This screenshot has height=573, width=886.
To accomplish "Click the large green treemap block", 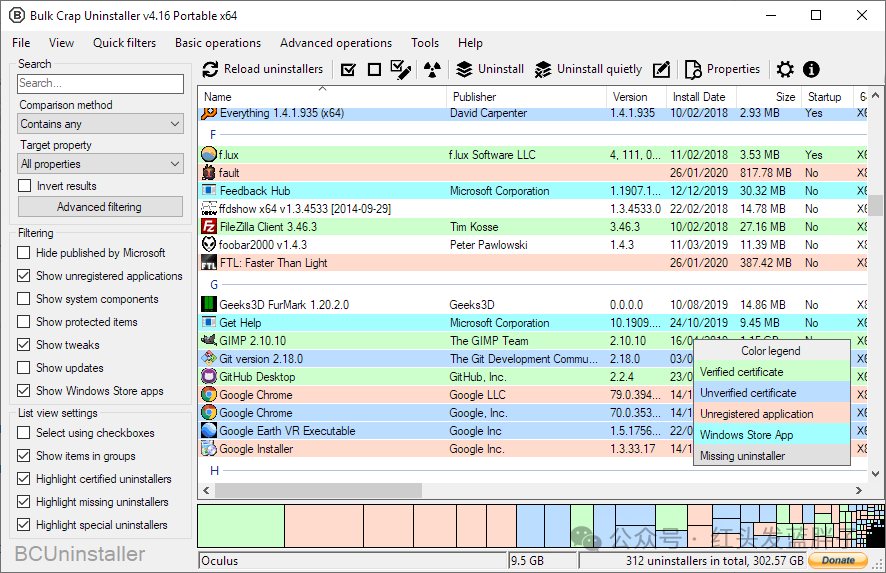I will point(241,526).
